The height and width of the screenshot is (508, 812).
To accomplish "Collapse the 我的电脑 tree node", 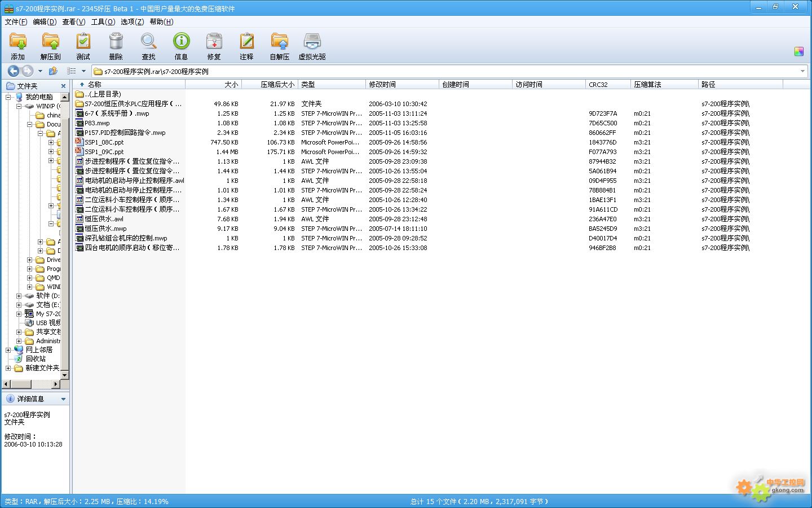I will pos(8,97).
